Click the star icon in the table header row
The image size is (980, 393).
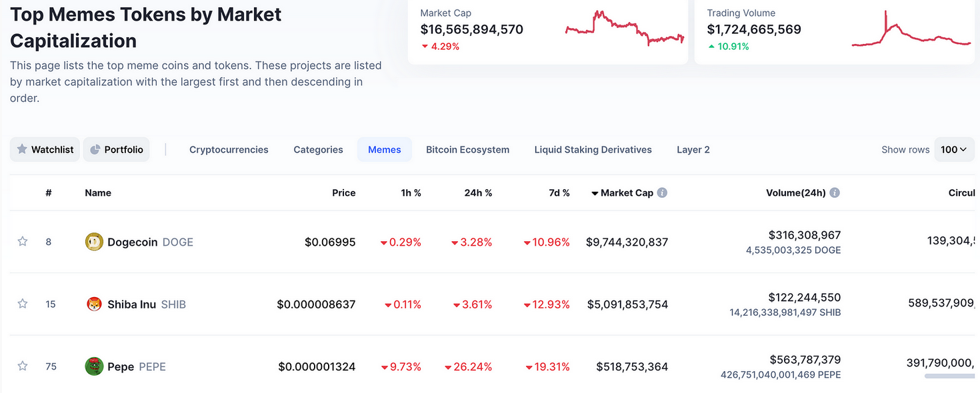pyautogui.click(x=22, y=193)
